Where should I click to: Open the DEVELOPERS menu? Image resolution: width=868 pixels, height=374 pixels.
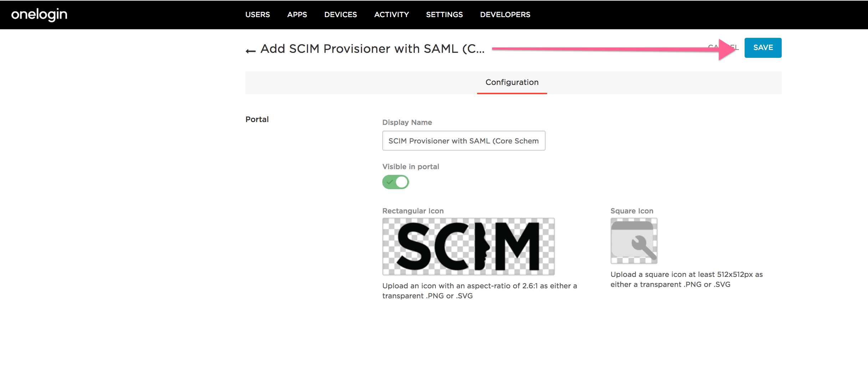505,15
